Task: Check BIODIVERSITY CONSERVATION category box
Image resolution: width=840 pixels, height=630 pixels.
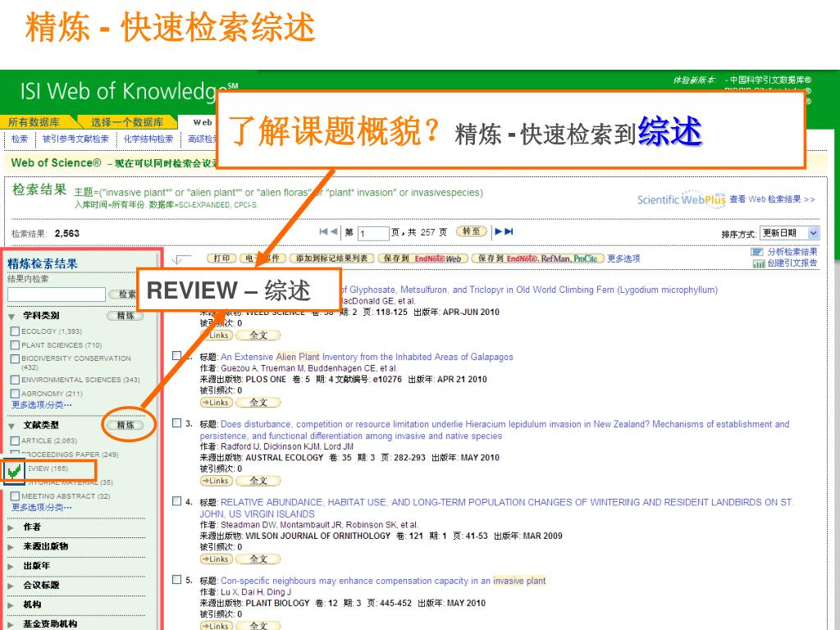Action: 15,358
